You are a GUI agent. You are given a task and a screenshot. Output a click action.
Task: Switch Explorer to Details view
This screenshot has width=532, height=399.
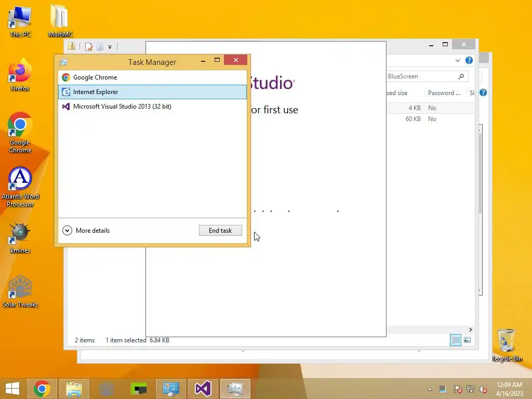[x=455, y=340]
